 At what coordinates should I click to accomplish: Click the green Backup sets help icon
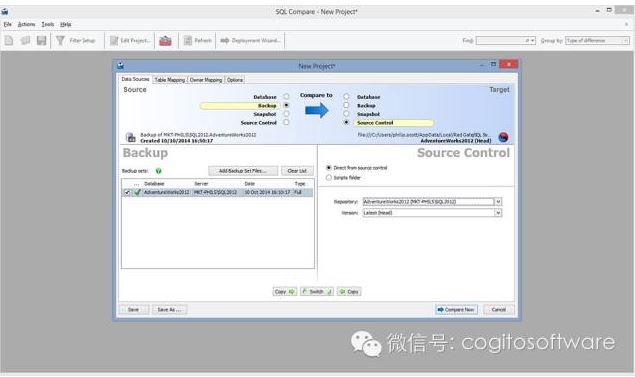tap(158, 171)
